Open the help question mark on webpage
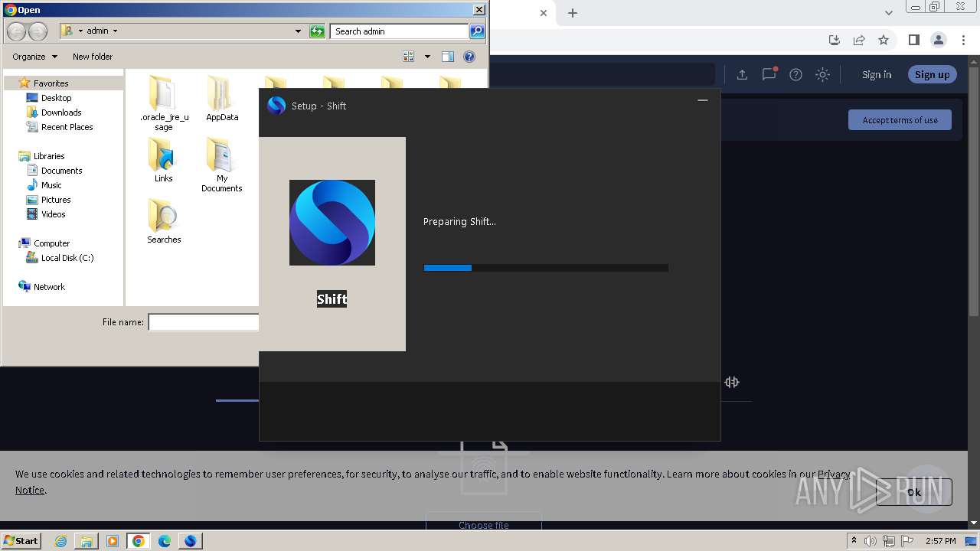This screenshot has width=980, height=551. (x=795, y=74)
